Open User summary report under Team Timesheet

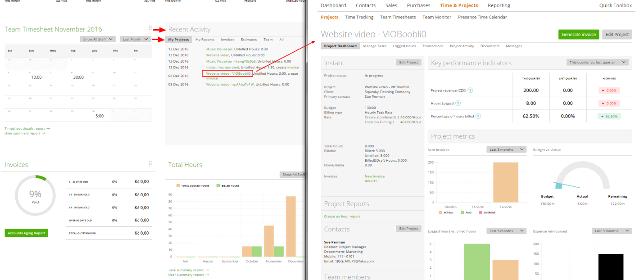pos(25,133)
